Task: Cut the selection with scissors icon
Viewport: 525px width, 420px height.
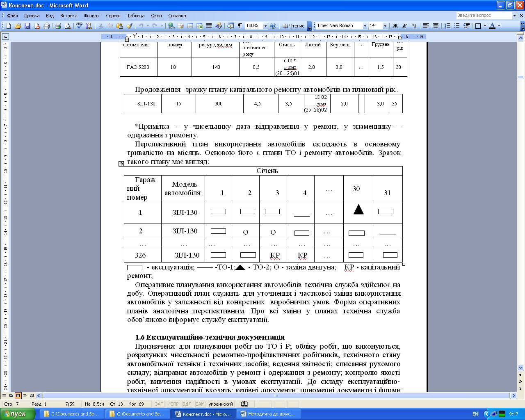Action: click(x=100, y=26)
